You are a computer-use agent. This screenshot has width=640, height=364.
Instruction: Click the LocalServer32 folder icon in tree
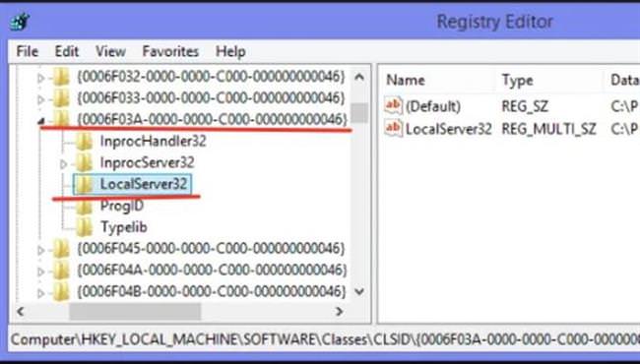click(x=85, y=185)
